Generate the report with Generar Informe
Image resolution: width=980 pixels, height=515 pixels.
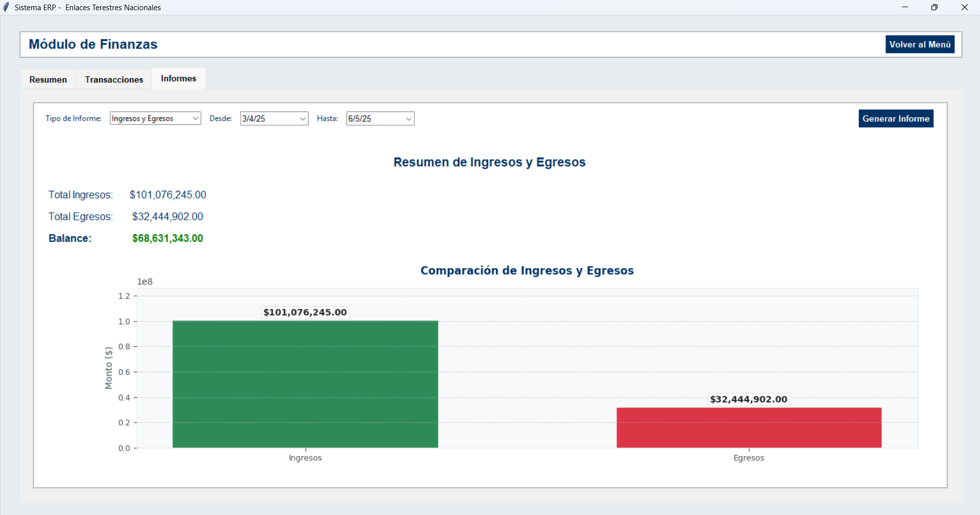click(896, 119)
